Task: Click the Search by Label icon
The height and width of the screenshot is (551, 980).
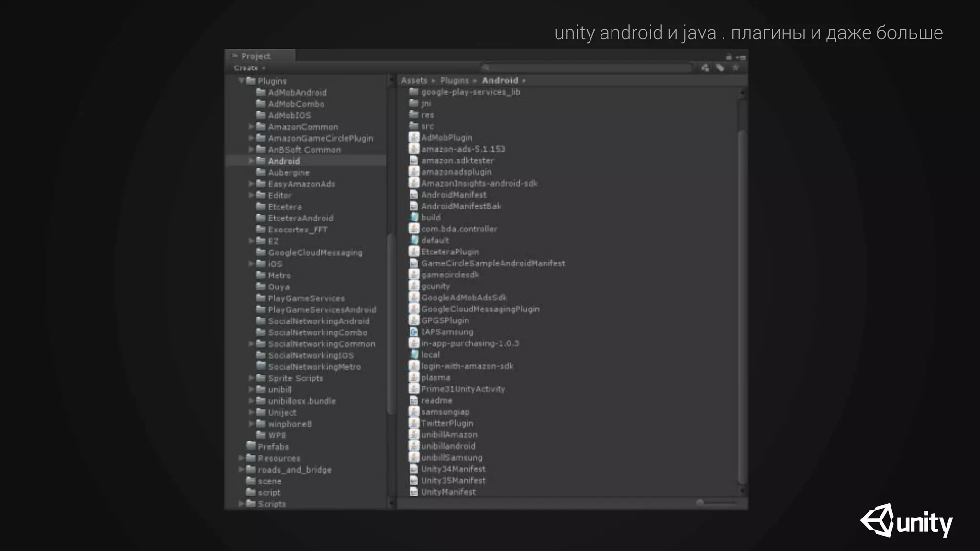Action: click(720, 68)
